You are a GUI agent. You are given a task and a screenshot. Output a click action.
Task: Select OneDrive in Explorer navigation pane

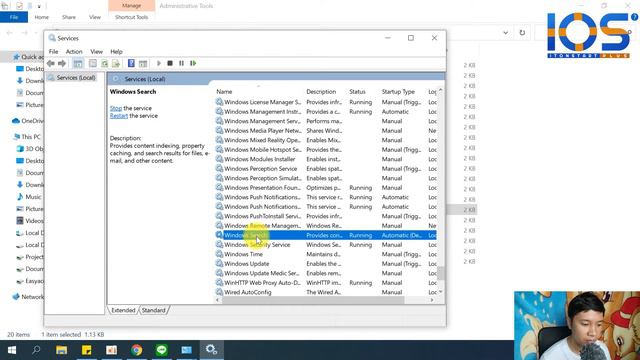28,121
